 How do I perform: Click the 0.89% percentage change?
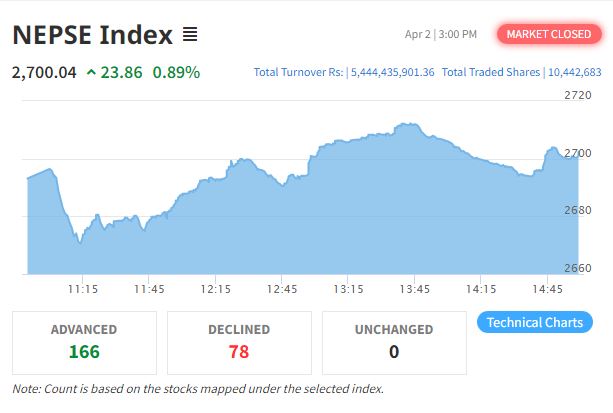[176, 73]
